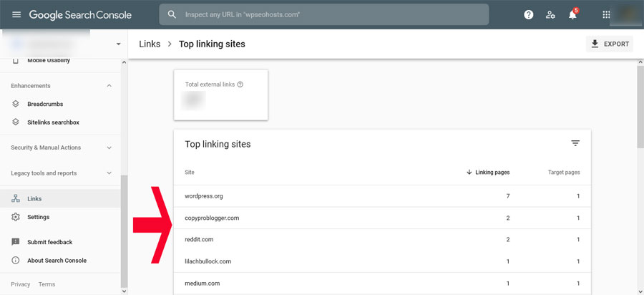Click sidebar scroll up arrow
The image size is (644, 295).
tap(124, 62)
